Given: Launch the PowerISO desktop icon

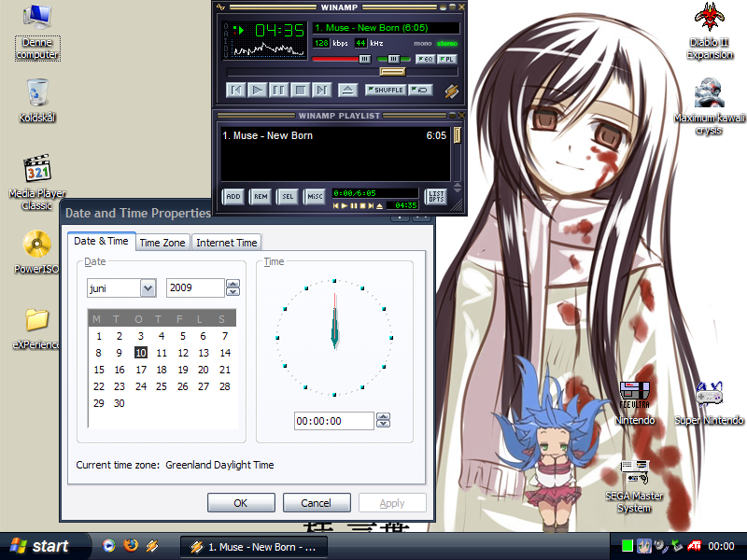Looking at the screenshot, I should coord(36,252).
